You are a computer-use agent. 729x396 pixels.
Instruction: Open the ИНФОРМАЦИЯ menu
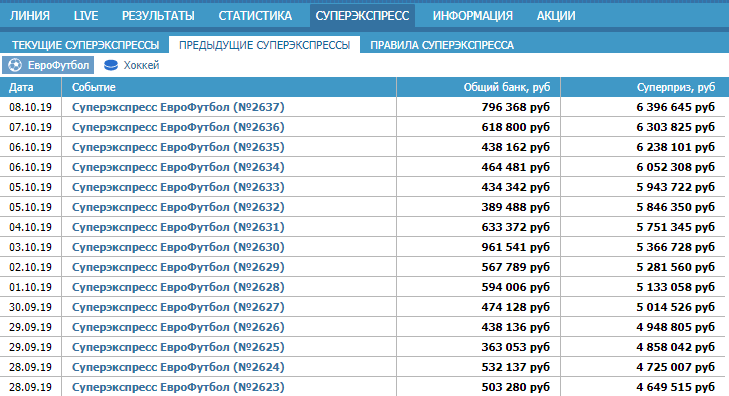pos(473,16)
